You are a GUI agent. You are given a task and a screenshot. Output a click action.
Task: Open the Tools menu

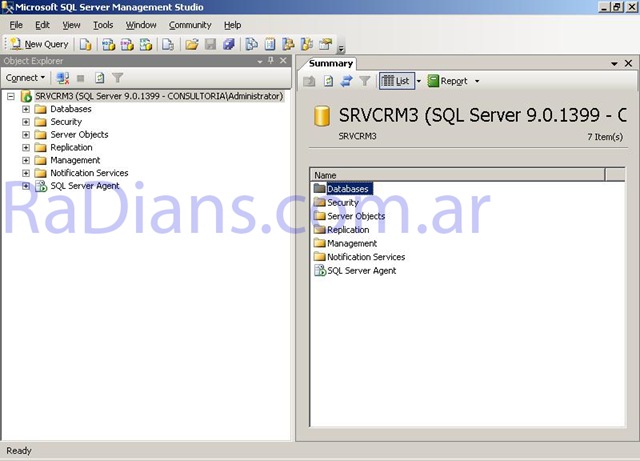[x=103, y=25]
